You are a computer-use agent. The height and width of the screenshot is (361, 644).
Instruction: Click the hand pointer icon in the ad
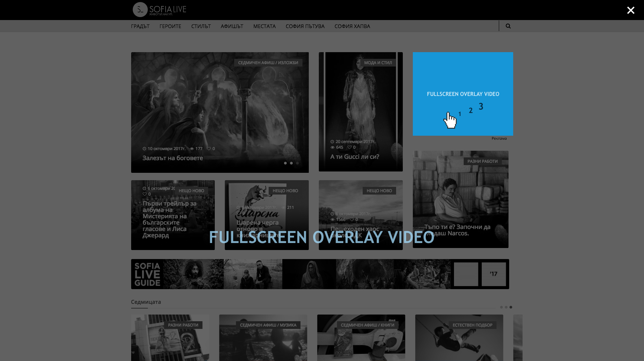point(450,120)
